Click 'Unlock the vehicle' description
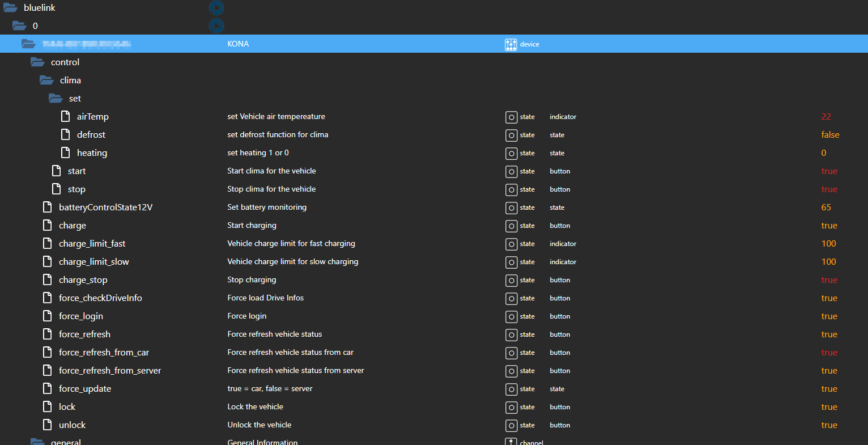Image resolution: width=868 pixels, height=445 pixels. [259, 425]
